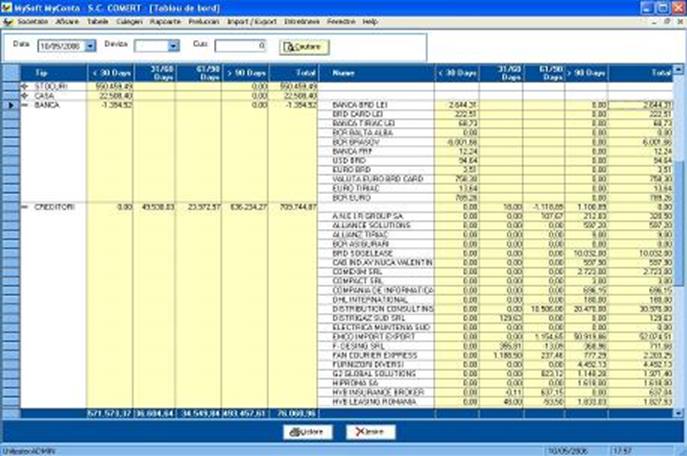Collapse the CREDITORI row
The image size is (687, 456).
pyautogui.click(x=25, y=207)
